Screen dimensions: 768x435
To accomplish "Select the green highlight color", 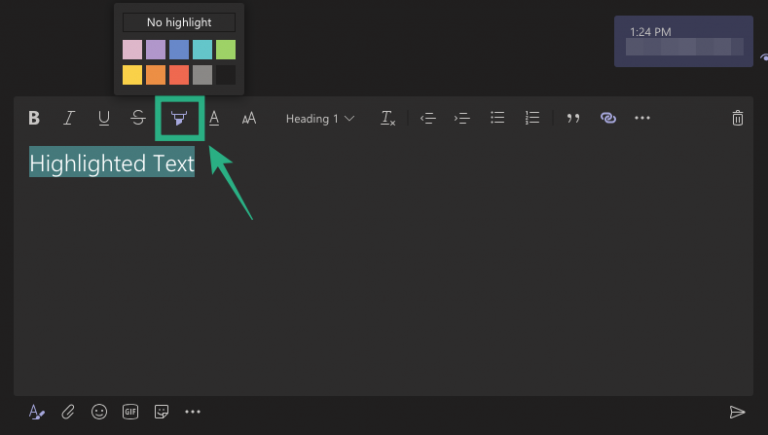I will [226, 49].
